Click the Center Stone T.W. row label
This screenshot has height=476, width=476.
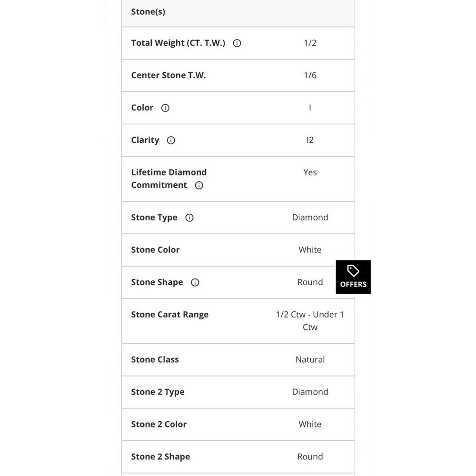pyautogui.click(x=169, y=75)
